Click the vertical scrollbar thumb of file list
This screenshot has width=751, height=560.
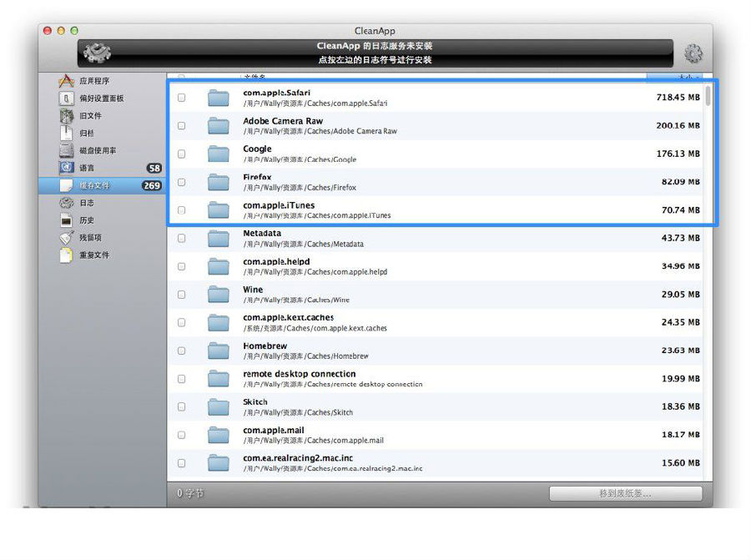tap(708, 94)
